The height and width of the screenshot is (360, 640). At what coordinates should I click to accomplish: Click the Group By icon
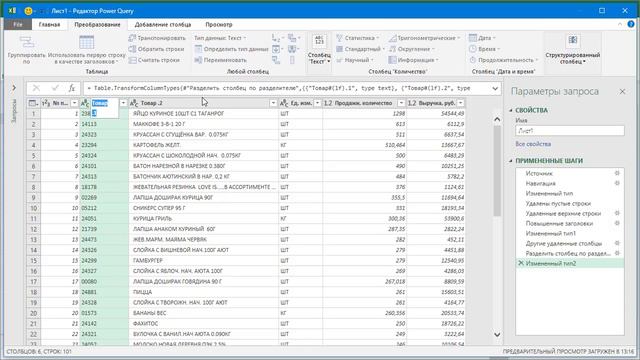tap(27, 42)
